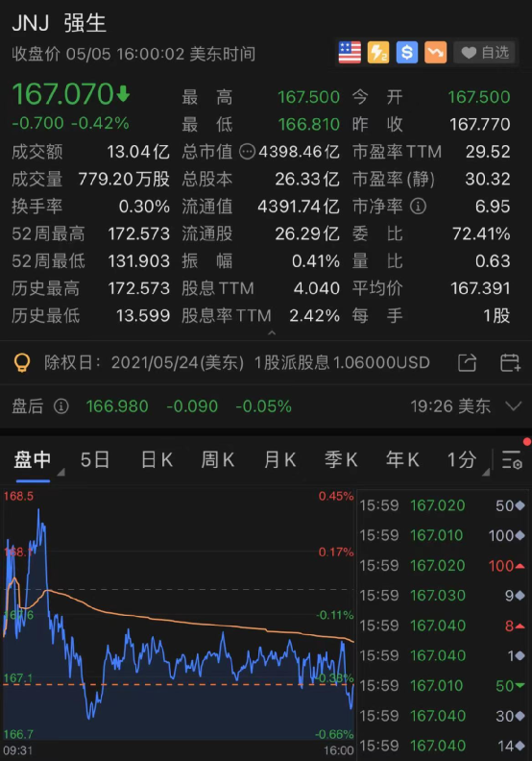Tap the 总市值 value 4398.46亿
Screen dimensions: 532x761
(x=299, y=152)
